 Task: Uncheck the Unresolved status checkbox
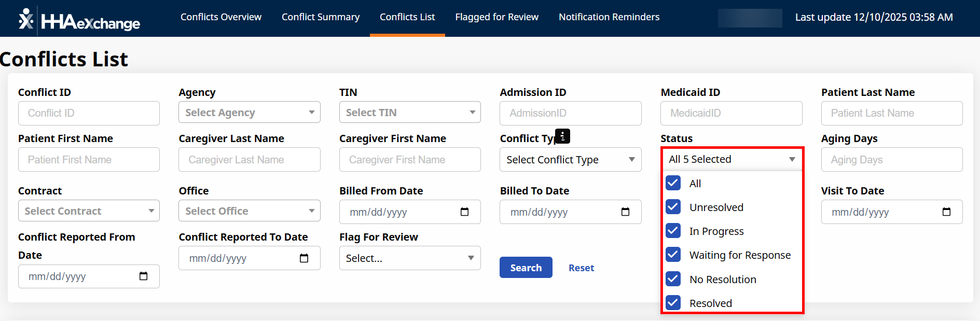[673, 207]
